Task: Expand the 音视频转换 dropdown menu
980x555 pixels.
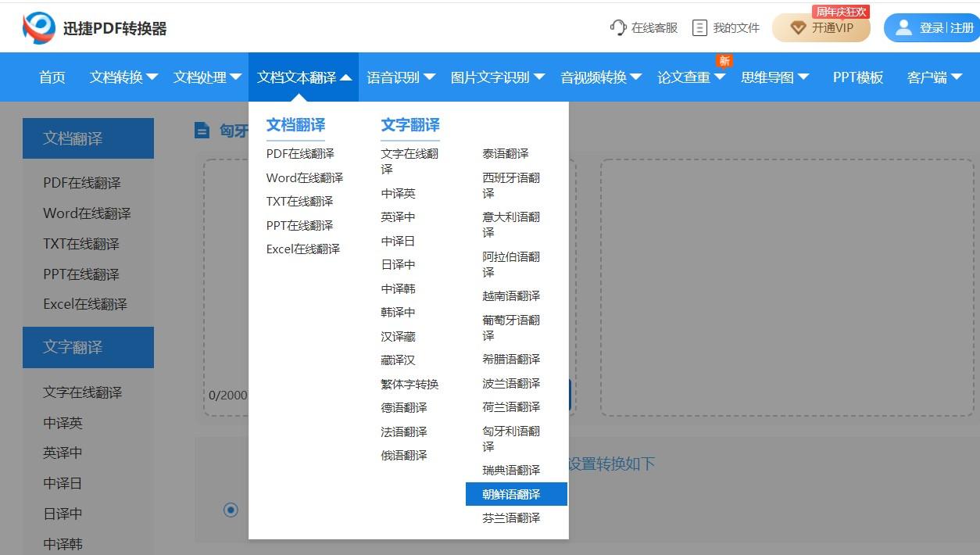Action: [601, 77]
